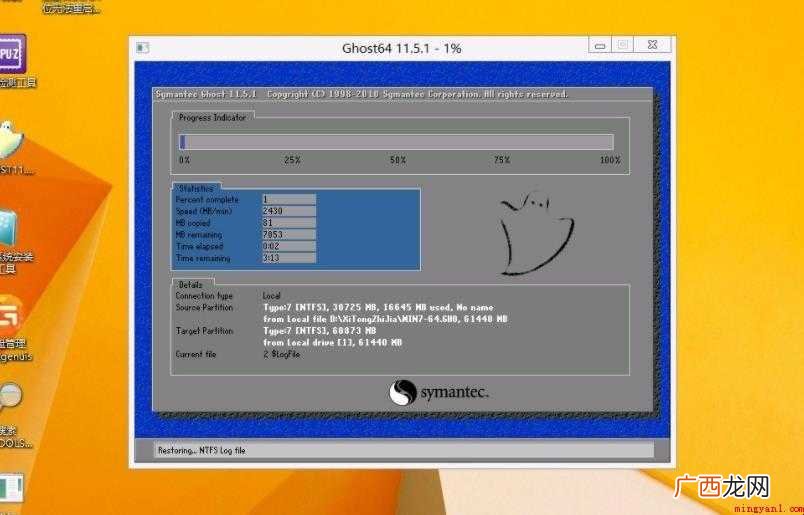Close the Ghost64 window
This screenshot has width=804, height=515.
coord(652,45)
